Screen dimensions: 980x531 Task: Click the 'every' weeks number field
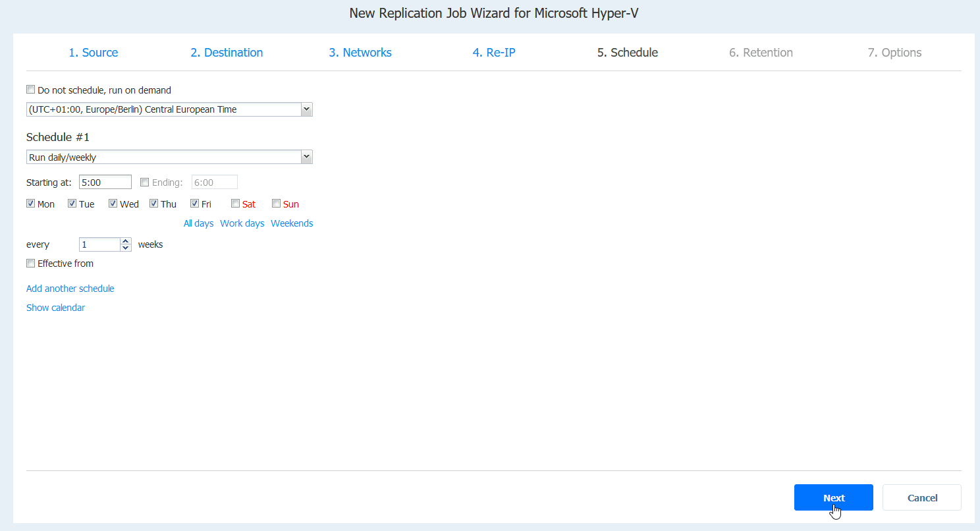point(99,244)
